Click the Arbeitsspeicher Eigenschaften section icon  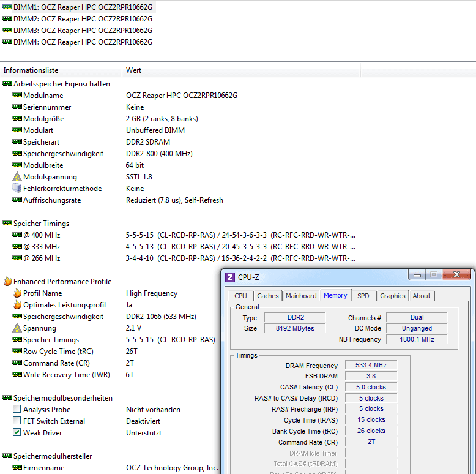coord(7,83)
